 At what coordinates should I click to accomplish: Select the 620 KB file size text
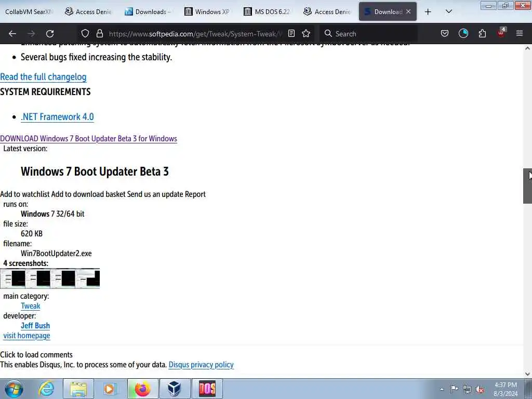click(32, 234)
